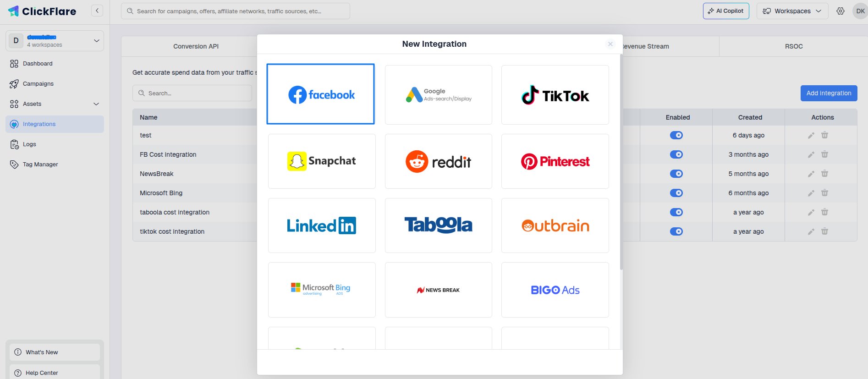
Task: Toggle enabled switch for FB Cost integration
Action: click(x=676, y=154)
